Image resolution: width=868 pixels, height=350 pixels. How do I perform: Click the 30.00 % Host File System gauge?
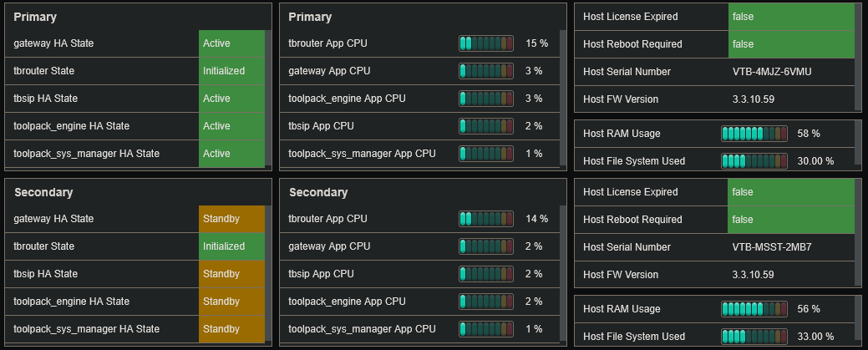click(754, 161)
